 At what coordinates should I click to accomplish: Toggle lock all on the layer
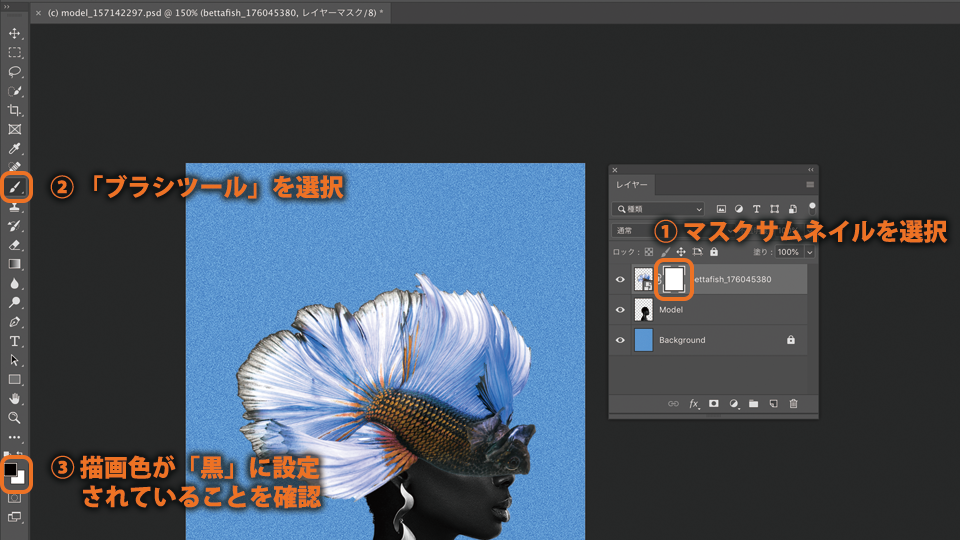pos(714,252)
